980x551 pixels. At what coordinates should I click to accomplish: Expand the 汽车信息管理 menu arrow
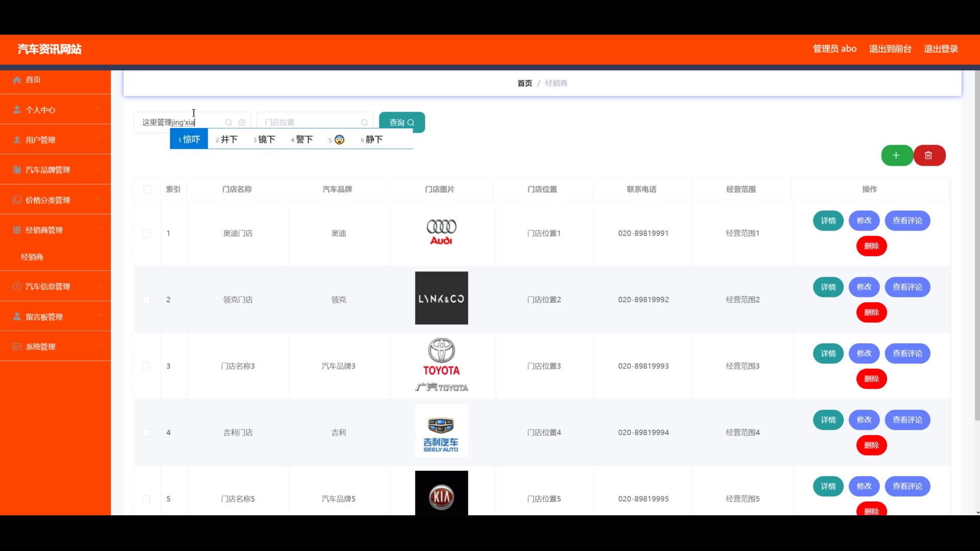[x=99, y=285]
